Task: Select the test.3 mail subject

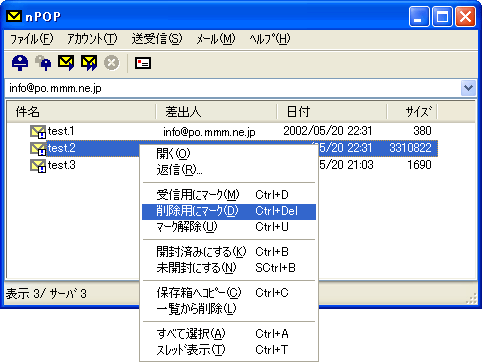Action: coord(62,165)
